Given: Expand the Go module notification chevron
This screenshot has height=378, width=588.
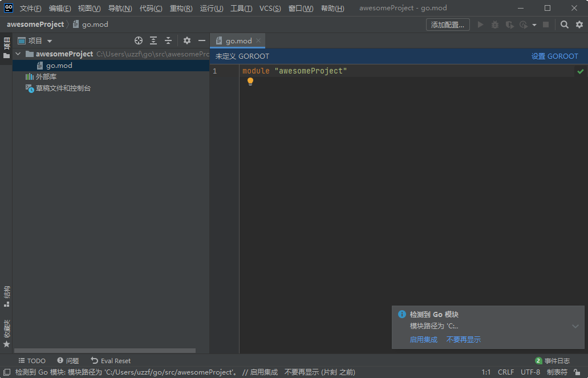Looking at the screenshot, I should tap(575, 326).
